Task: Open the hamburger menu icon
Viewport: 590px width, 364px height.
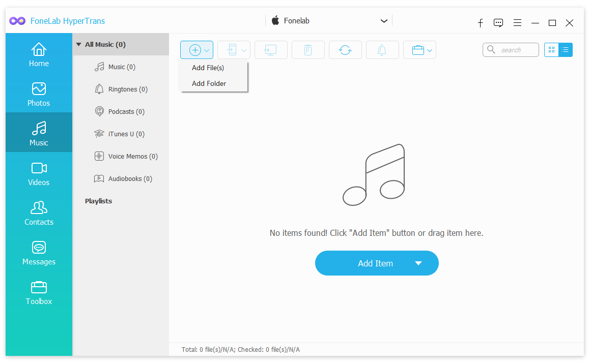Action: pos(517,23)
